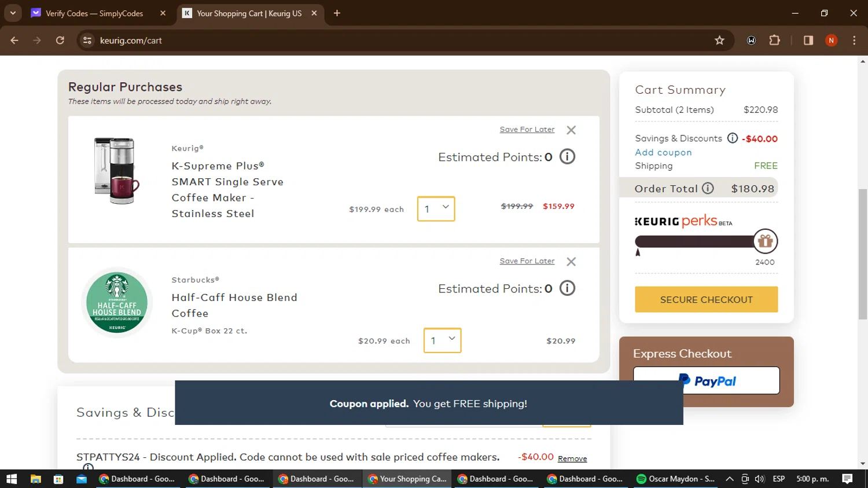Open Spotify Oscar Maydon taskbar item
The width and height of the screenshot is (868, 488).
pyautogui.click(x=675, y=479)
